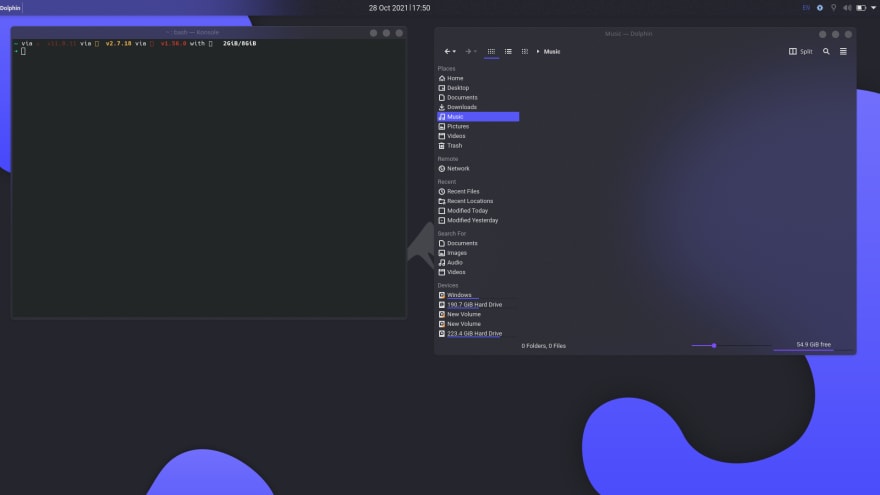Screen dimensions: 880x495
Task: Click the "0 Folders, 0 Files" status text
Action: point(543,346)
